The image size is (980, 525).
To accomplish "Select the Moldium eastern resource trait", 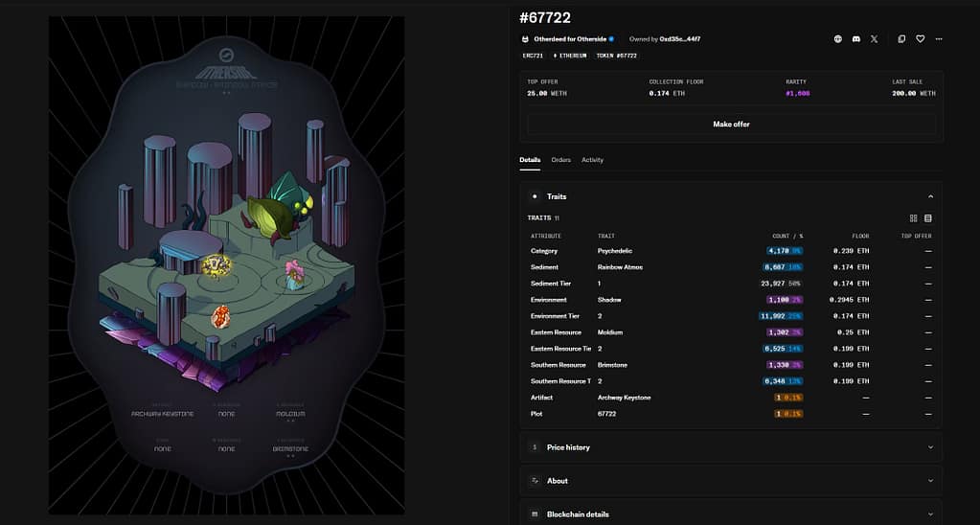I will click(x=610, y=331).
